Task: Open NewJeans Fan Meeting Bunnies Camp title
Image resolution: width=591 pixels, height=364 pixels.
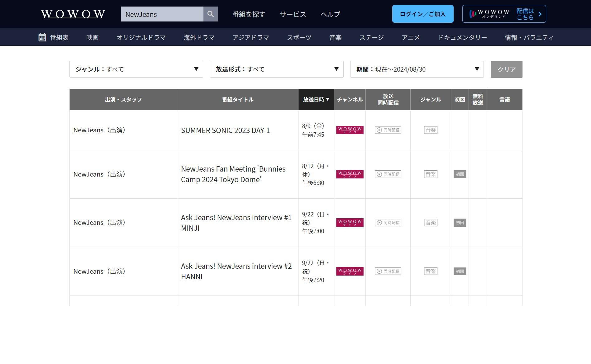Action: (x=233, y=174)
